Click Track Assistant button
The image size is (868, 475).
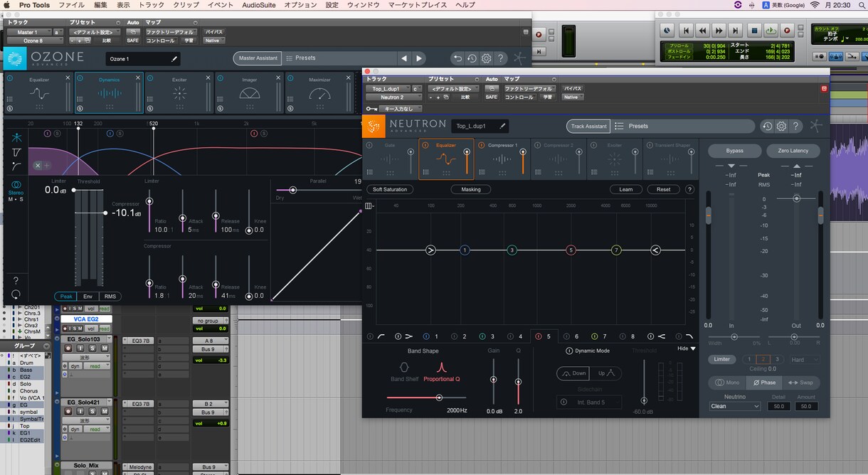[x=588, y=126]
